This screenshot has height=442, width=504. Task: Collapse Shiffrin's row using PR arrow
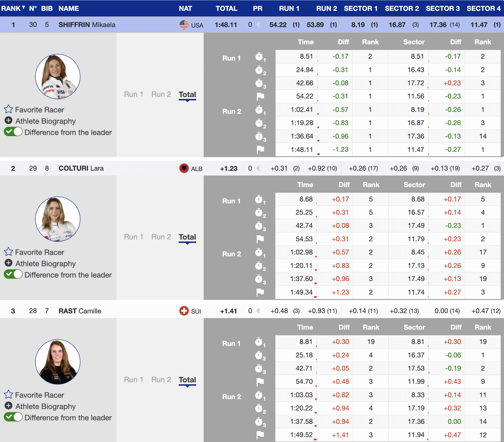click(x=258, y=25)
